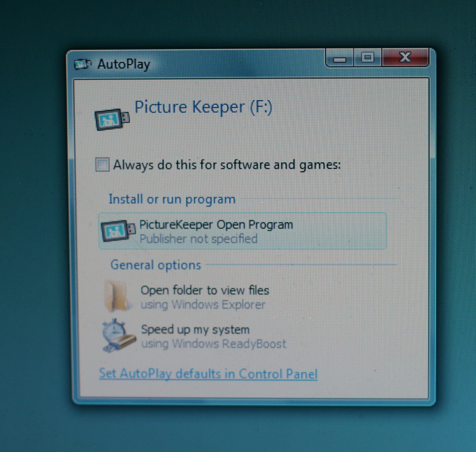The image size is (476, 452).
Task: Click the AutoPlay window title text
Action: [123, 65]
